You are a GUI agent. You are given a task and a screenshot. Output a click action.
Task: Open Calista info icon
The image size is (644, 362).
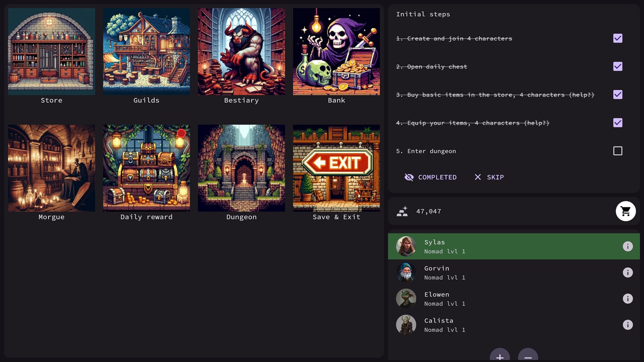pos(627,325)
